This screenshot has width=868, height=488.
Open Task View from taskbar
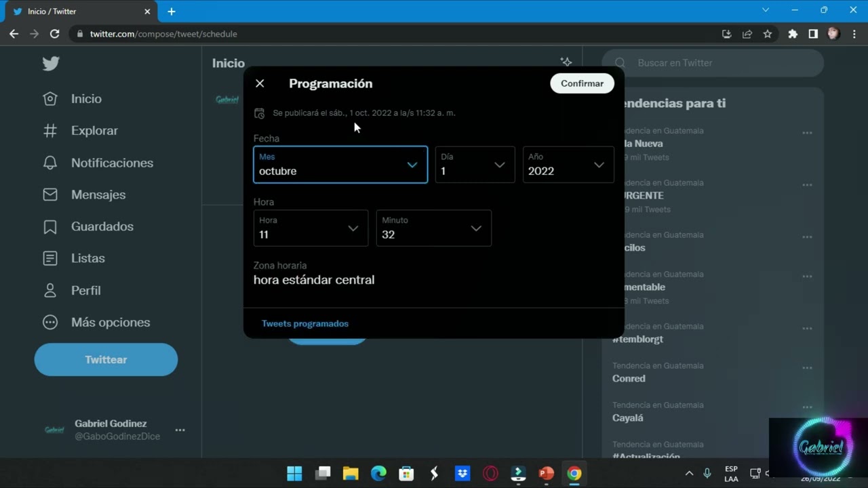click(323, 473)
